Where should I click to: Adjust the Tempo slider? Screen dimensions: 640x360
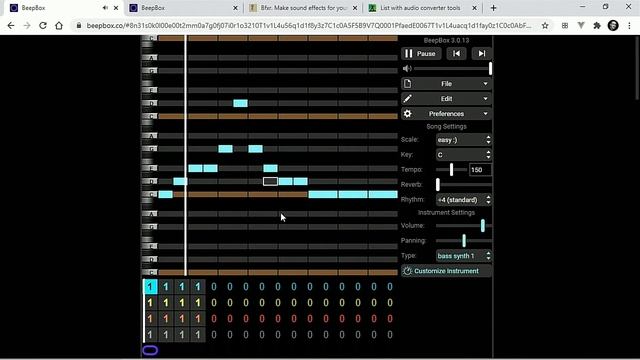pos(451,169)
